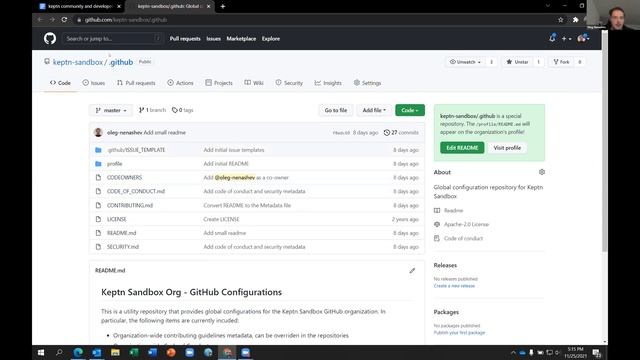Switch to the repository Pull requests tab
The width and height of the screenshot is (640, 360).
[136, 83]
